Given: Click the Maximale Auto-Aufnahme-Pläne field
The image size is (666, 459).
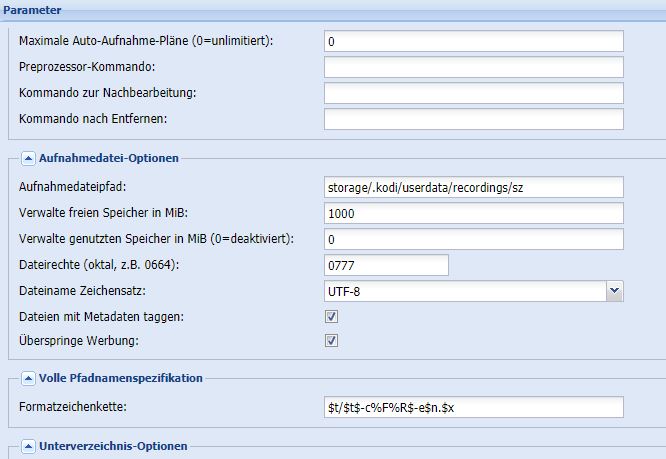Looking at the screenshot, I should pyautogui.click(x=474, y=41).
